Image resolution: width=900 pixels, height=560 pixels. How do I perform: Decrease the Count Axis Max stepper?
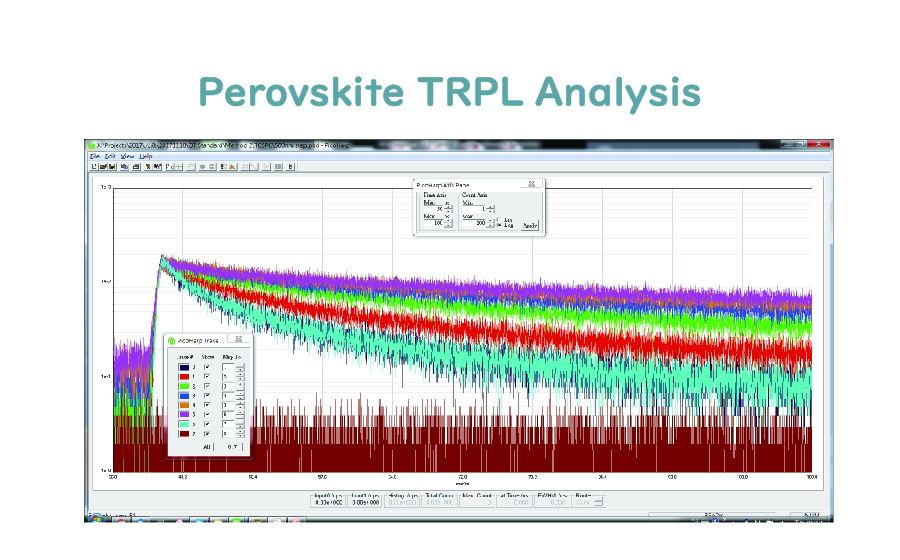click(491, 225)
